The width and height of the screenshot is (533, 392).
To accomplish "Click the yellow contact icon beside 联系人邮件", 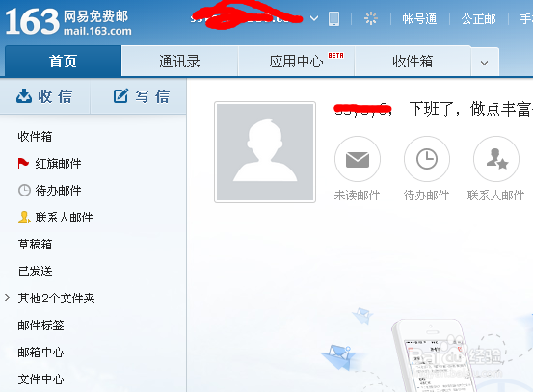I will 24,217.
